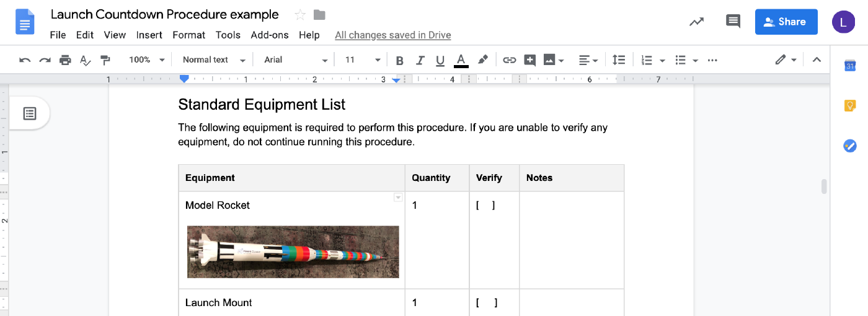Toggle Bold formatting
This screenshot has width=868, height=316.
[400, 60]
